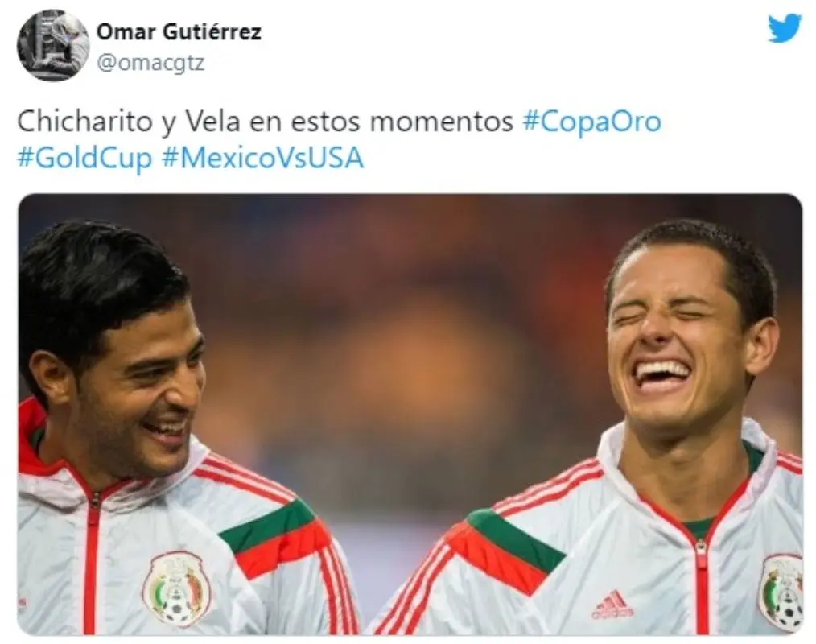Click the red zipper on left jacket

(92, 562)
